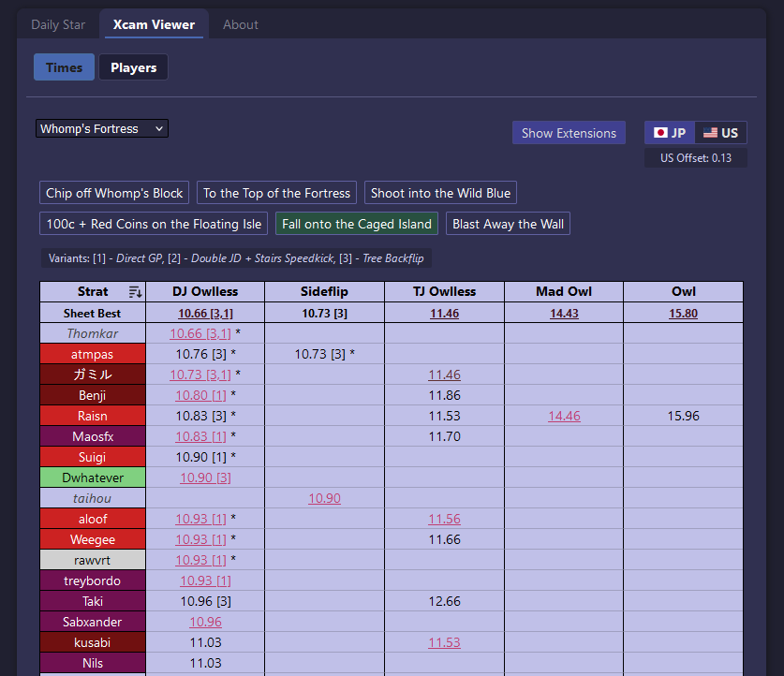
Task: Open Benji's 10.80 [1] time link
Action: 200,395
